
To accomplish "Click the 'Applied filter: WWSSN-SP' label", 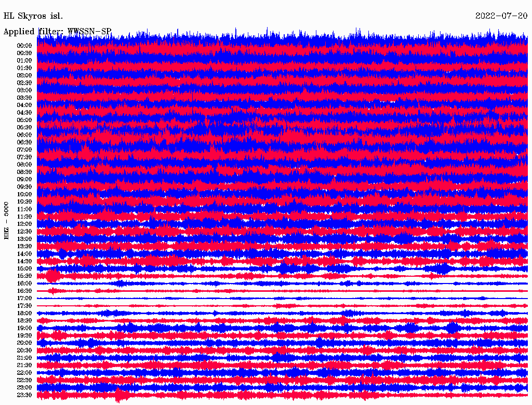I will coord(57,32).
